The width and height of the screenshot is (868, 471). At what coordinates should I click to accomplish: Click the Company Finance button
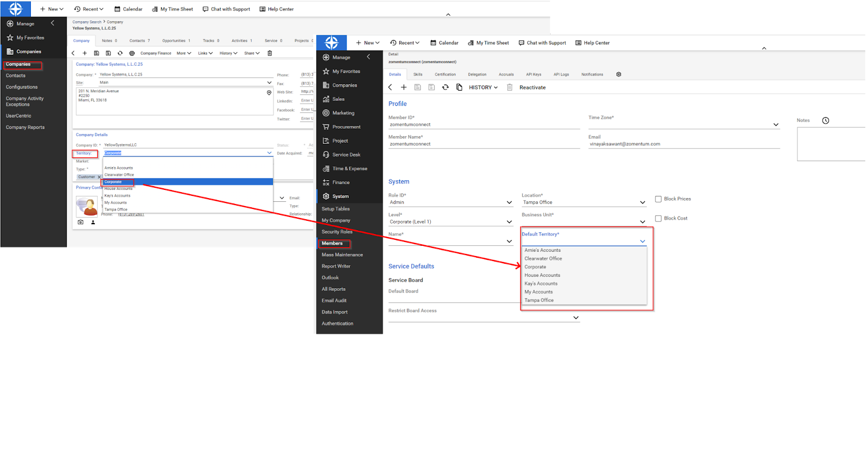(156, 53)
